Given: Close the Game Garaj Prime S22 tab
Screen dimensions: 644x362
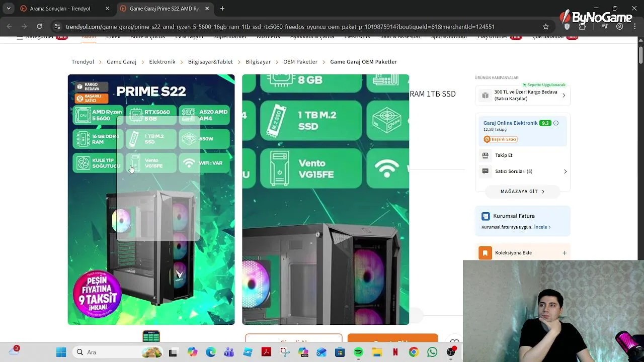Looking at the screenshot, I should tap(207, 9).
